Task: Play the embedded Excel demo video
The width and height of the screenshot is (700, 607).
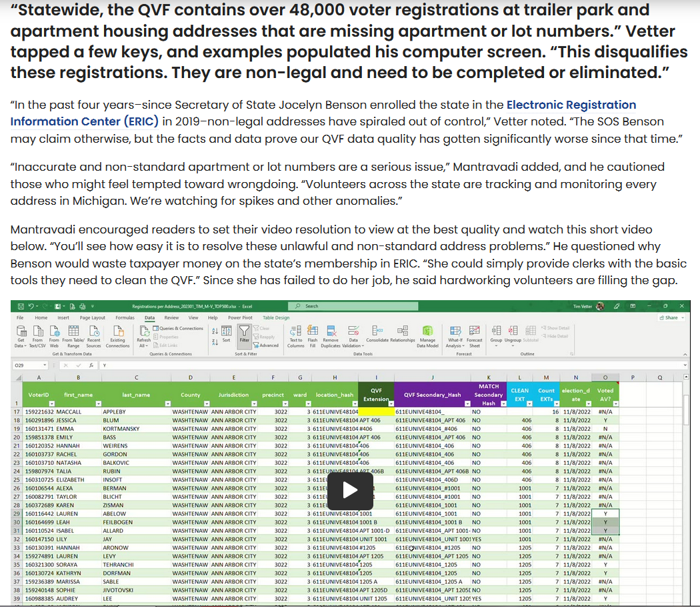Action: click(x=350, y=490)
